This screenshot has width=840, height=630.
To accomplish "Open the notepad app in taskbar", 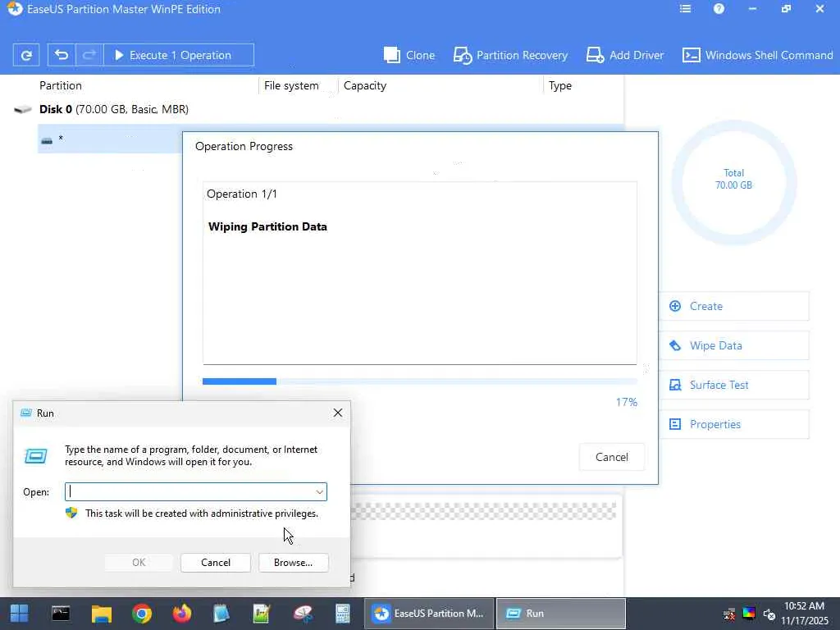I will pyautogui.click(x=221, y=614).
